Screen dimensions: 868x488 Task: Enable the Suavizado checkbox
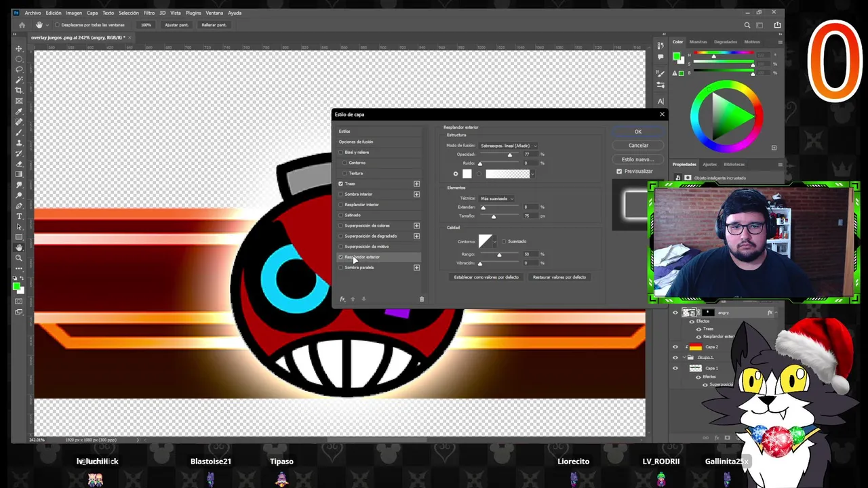tap(503, 241)
